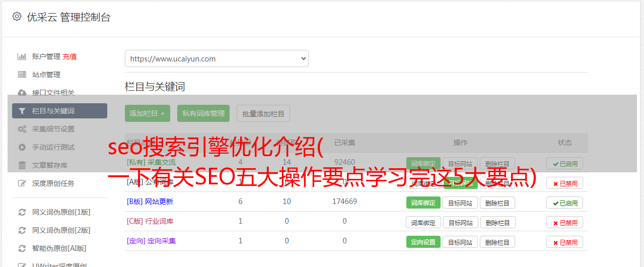644x267 pixels.
Task: Click the 接口文件相关 cloud upload icon
Action: pos(22,93)
